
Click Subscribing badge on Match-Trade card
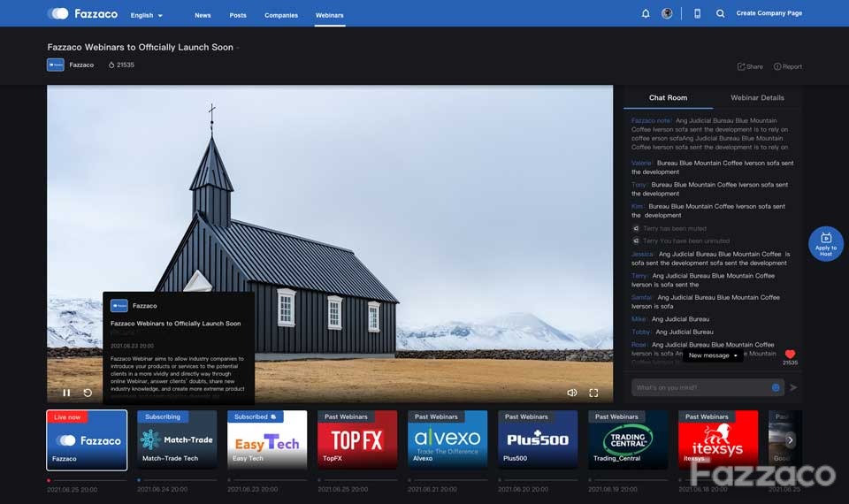[163, 416]
